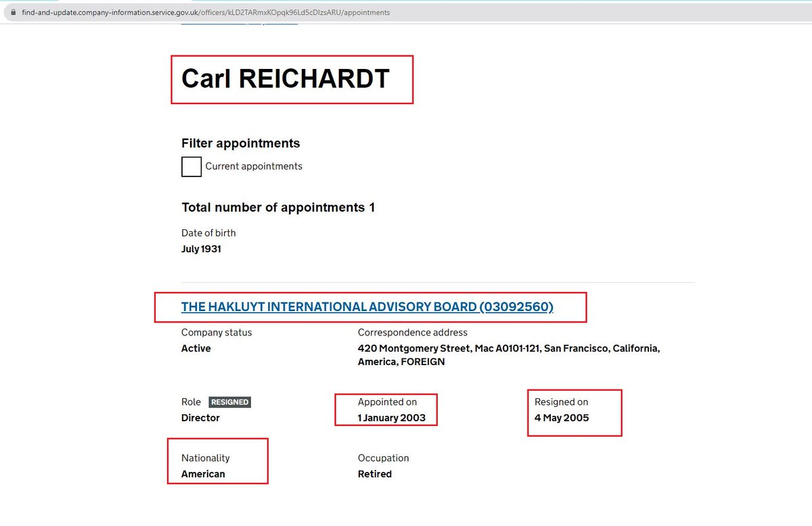The image size is (812, 526).
Task: Click the Filter appointments heading
Action: tap(241, 143)
